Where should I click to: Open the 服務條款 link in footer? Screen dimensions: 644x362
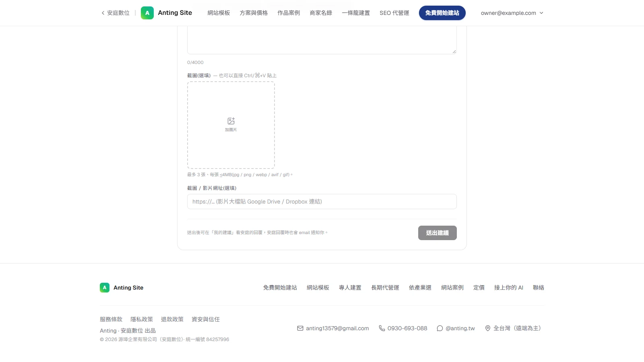tap(111, 319)
